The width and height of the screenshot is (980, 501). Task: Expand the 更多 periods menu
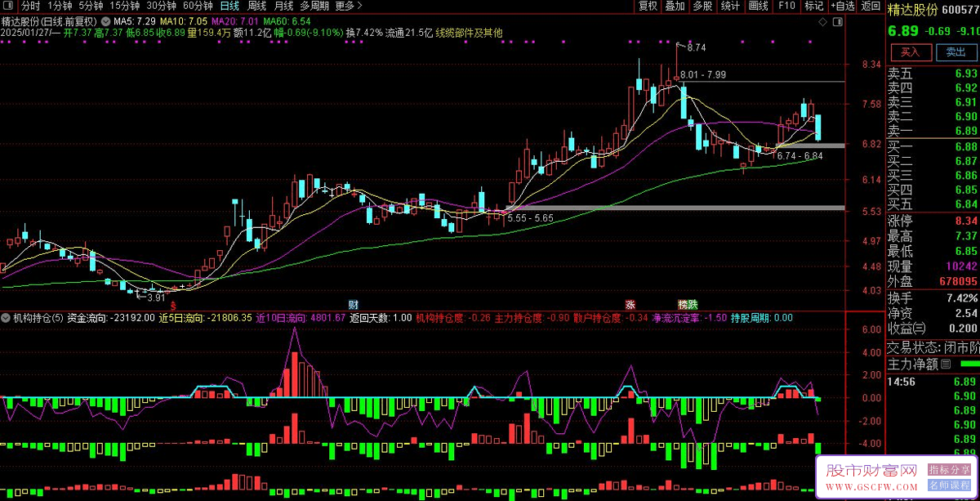pyautogui.click(x=349, y=6)
